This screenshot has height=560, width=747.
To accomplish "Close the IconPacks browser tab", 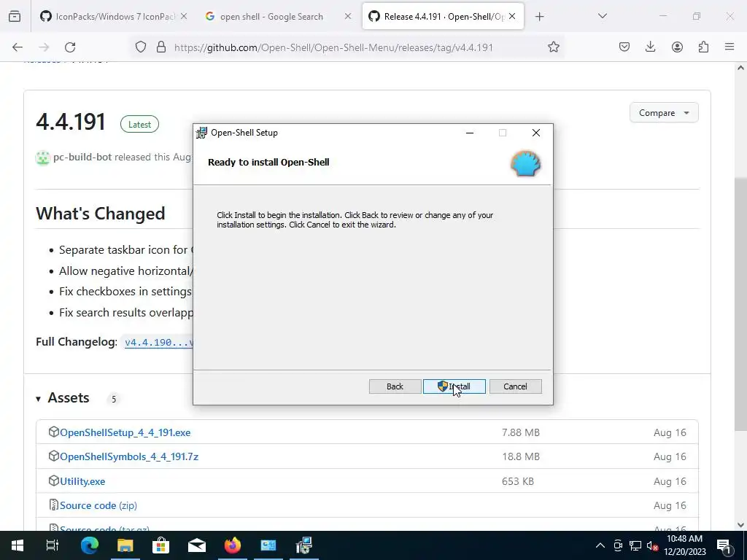I will tap(184, 17).
